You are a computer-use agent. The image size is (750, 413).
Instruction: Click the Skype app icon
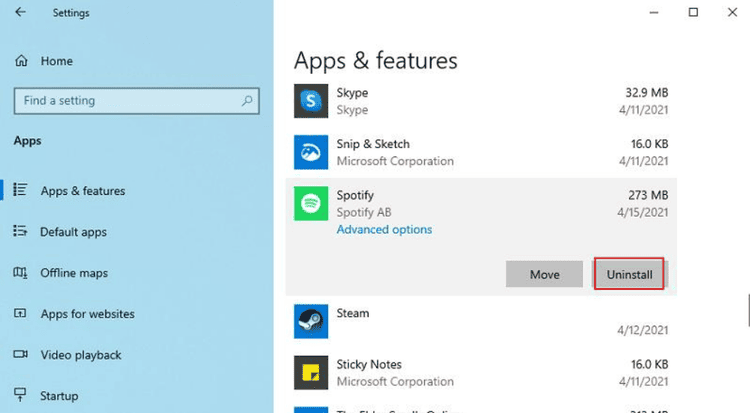pyautogui.click(x=311, y=101)
